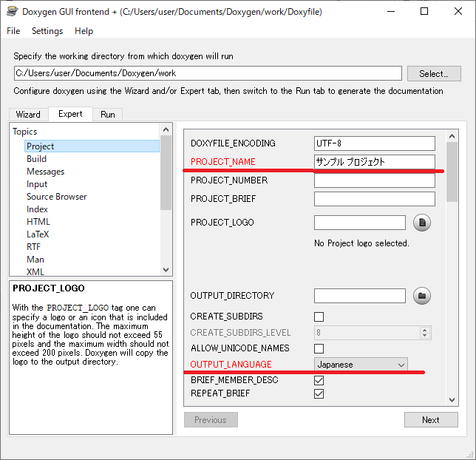Enable the CREATE_SUBDIRS checkbox
The image size is (476, 460).
pos(319,317)
